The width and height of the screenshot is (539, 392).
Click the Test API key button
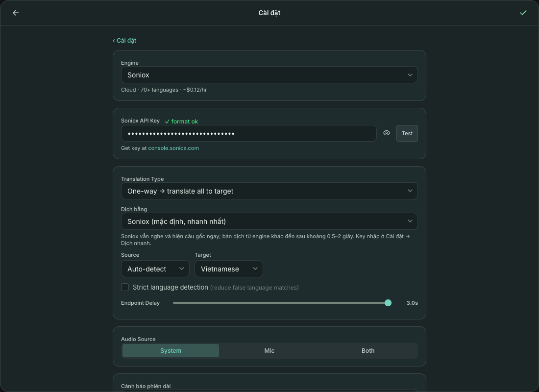point(407,133)
